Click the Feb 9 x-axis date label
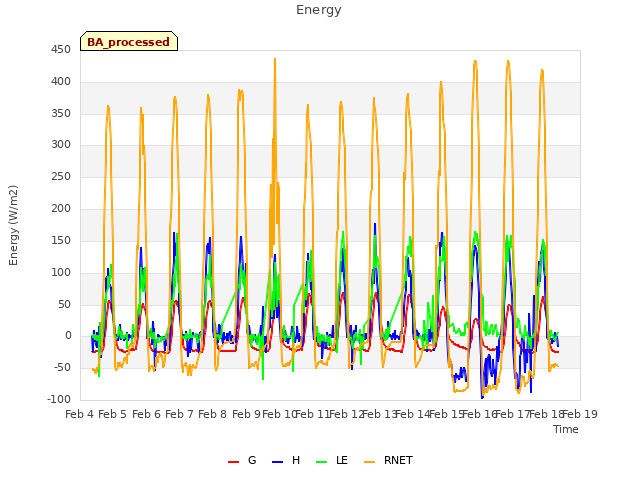 coord(246,415)
